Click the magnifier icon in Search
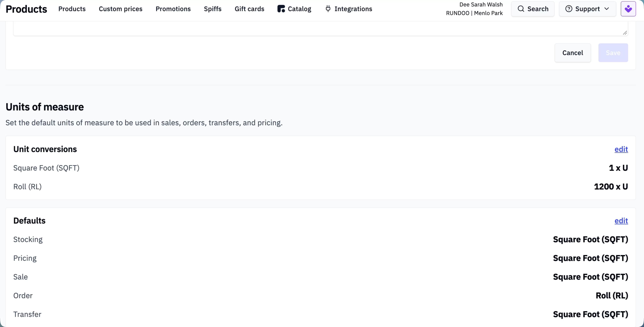This screenshot has height=327, width=644. click(521, 9)
